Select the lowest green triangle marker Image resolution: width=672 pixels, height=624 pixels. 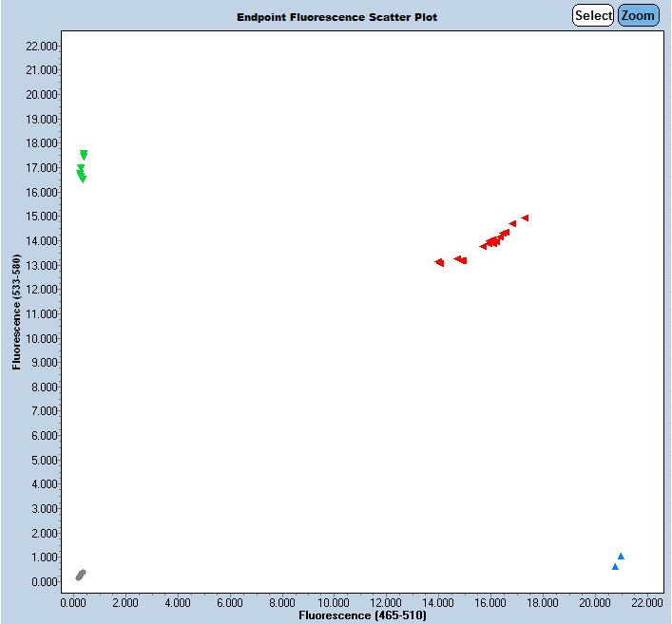[x=83, y=178]
